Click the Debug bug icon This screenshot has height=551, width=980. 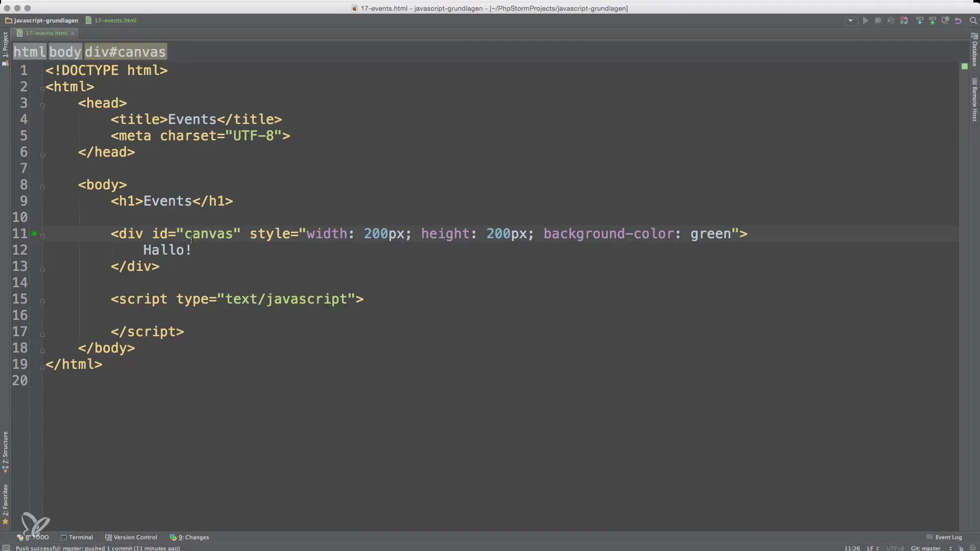point(878,21)
